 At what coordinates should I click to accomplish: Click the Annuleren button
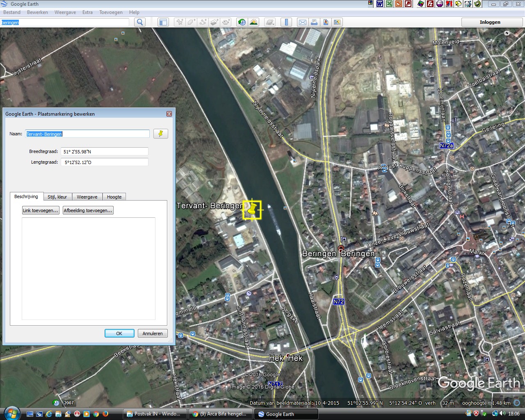click(x=153, y=333)
